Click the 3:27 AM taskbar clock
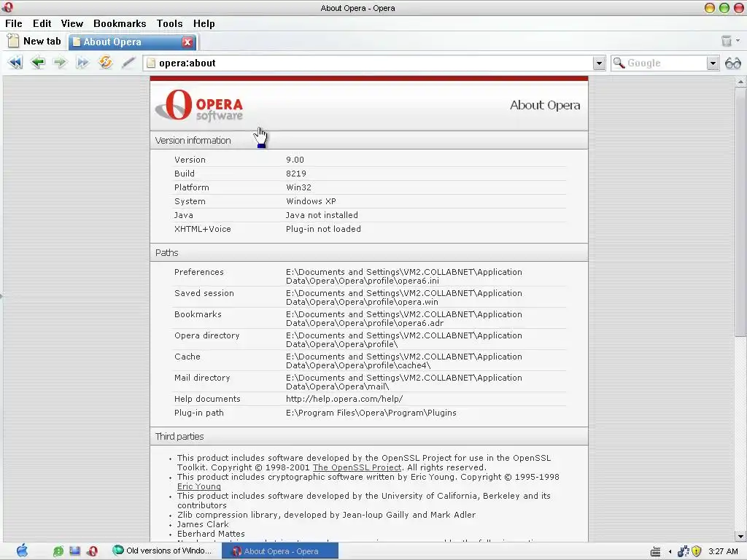The image size is (747, 560). point(723,551)
